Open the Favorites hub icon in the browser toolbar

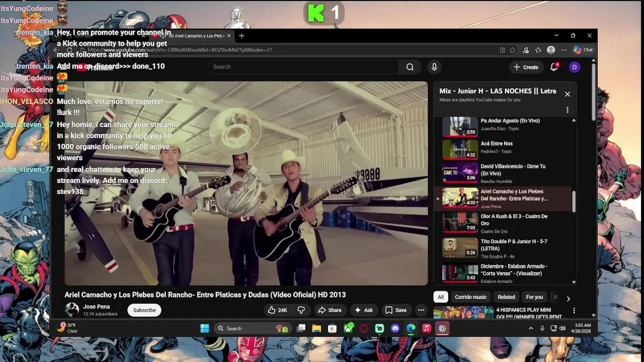tap(538, 50)
